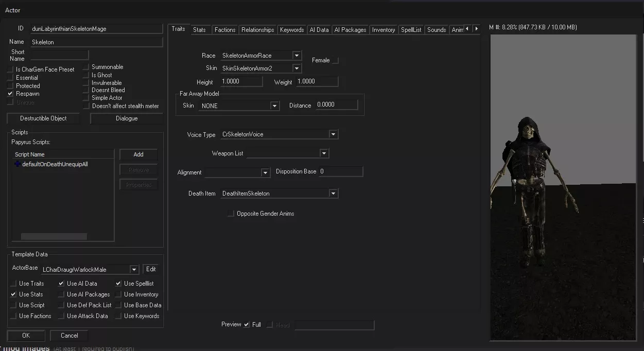Viewport: 644px width, 351px height.
Task: Enable the Simple Actor checkbox
Action: (86, 98)
